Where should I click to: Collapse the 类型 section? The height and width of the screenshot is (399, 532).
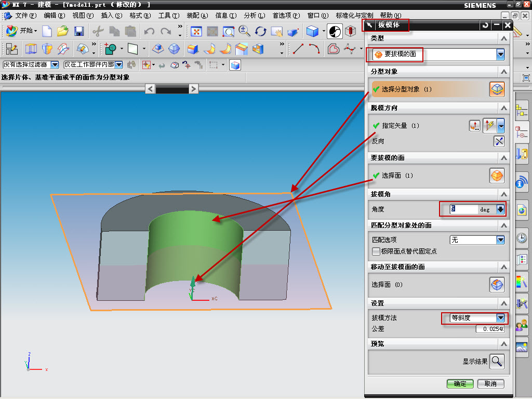coord(504,38)
